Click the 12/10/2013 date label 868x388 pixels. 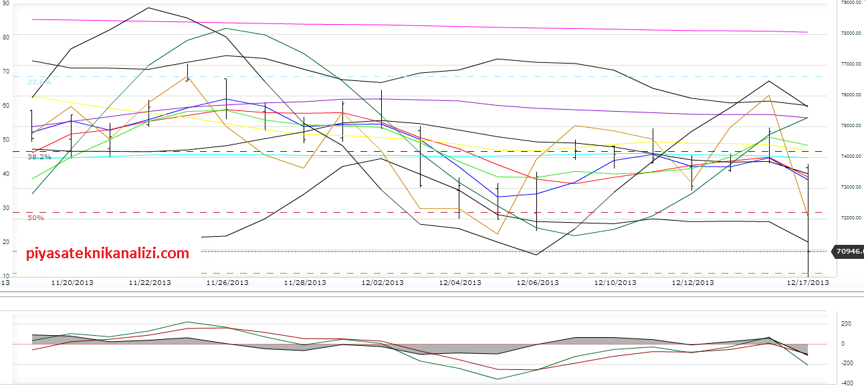pyautogui.click(x=615, y=283)
